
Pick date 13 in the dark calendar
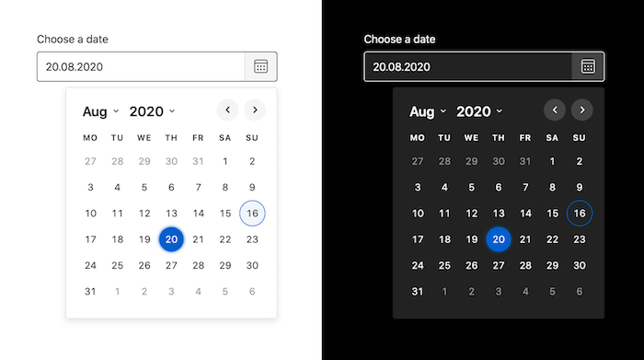(499, 214)
